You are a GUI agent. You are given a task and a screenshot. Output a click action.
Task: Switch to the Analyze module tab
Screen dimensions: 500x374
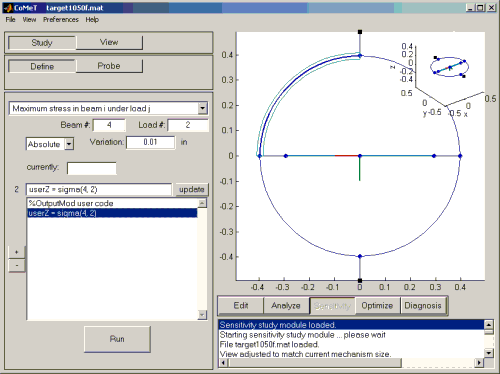click(x=286, y=306)
